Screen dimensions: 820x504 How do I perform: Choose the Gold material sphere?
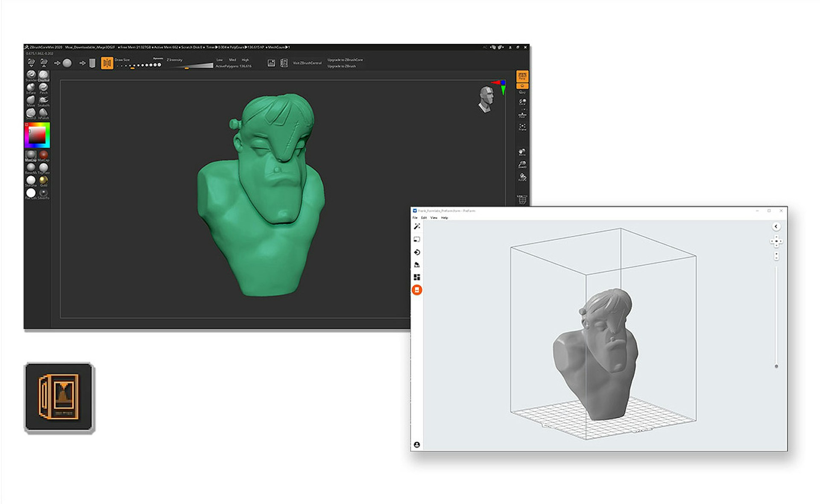(x=44, y=181)
